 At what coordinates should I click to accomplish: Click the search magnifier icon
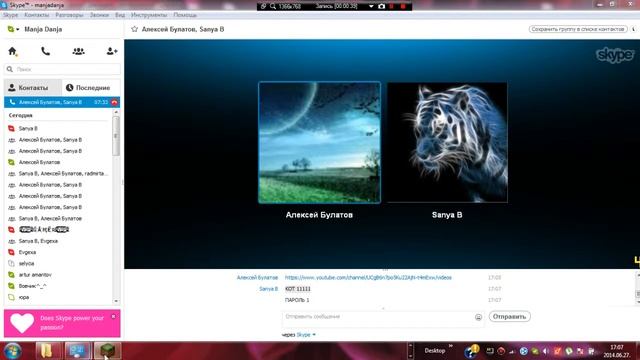tap(10, 69)
